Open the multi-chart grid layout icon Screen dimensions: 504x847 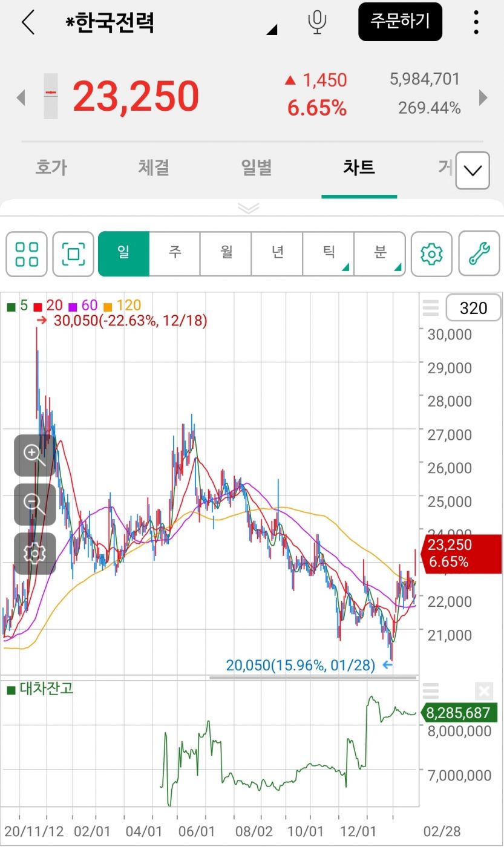27,254
